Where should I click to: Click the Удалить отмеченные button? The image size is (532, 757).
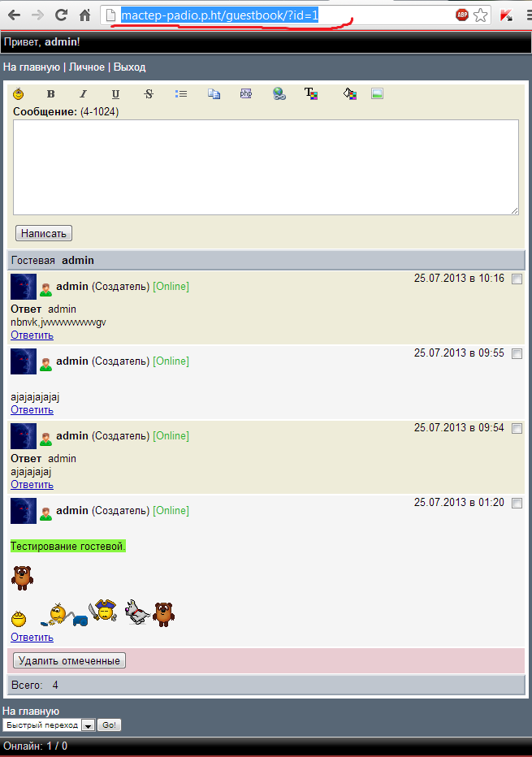tap(69, 660)
